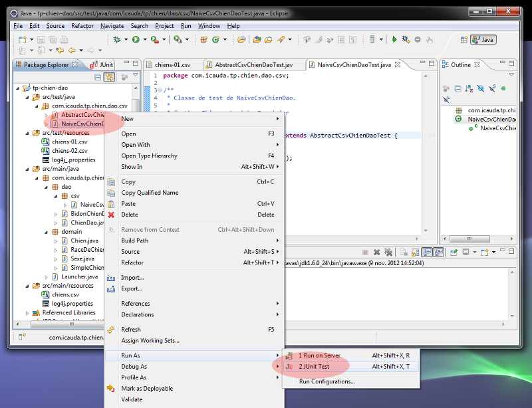
Task: Click the Java perspective button
Action: [x=483, y=40]
